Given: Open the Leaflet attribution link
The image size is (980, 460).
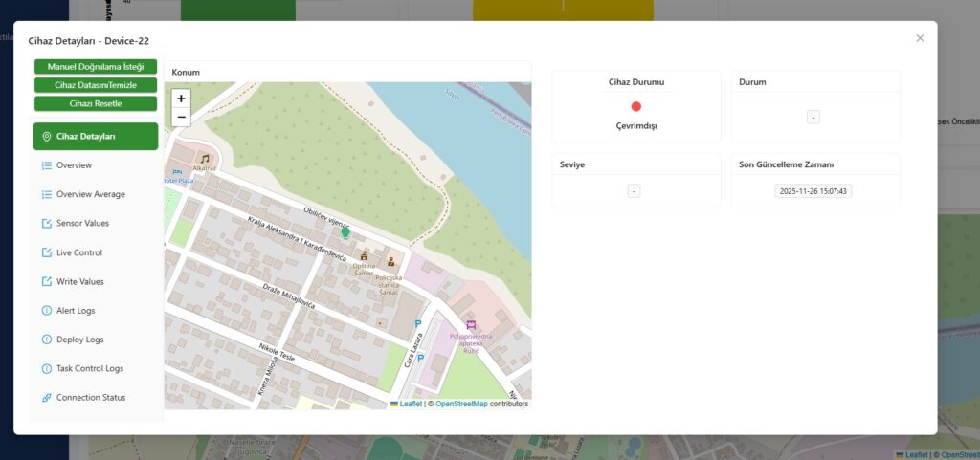Looking at the screenshot, I should (x=410, y=404).
